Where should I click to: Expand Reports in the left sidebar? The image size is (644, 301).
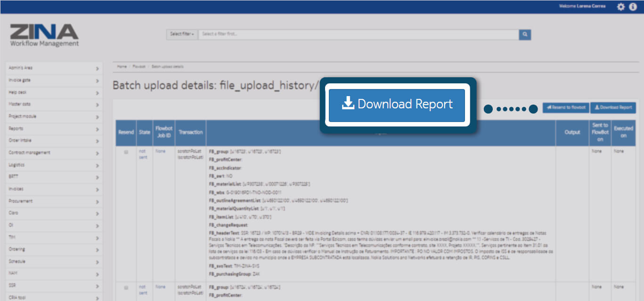pos(54,129)
